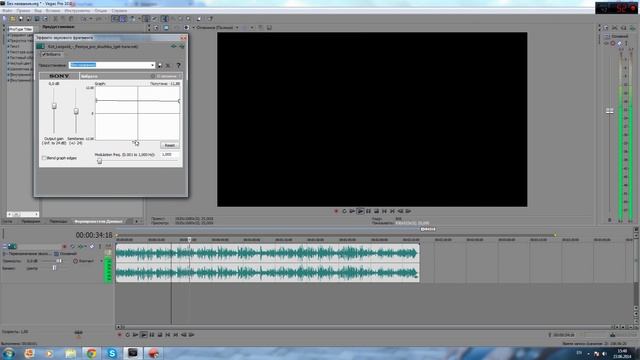
Task: Toggle Loop Playback in the preview transport
Action: (344, 211)
